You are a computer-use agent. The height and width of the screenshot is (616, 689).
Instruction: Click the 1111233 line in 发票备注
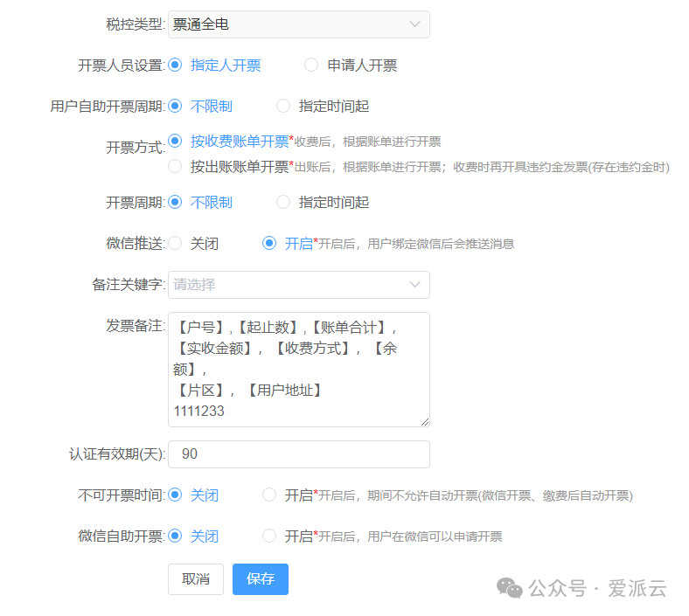pyautogui.click(x=199, y=411)
